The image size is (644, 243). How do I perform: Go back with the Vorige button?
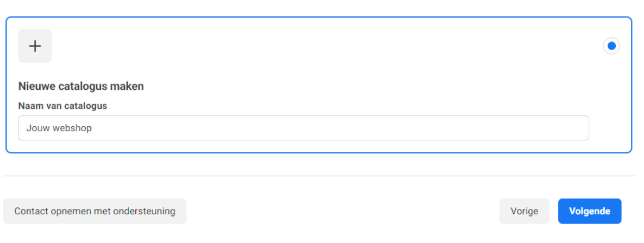(x=524, y=211)
